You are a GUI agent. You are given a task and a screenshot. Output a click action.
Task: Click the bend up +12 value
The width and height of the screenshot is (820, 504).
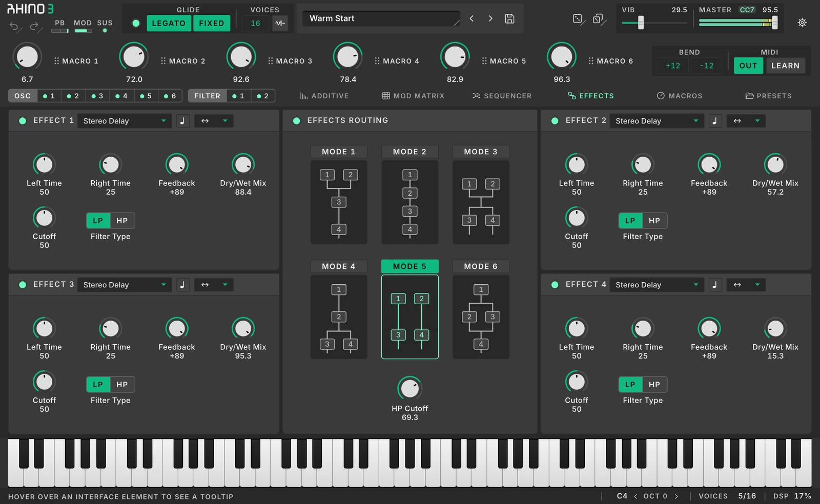673,66
